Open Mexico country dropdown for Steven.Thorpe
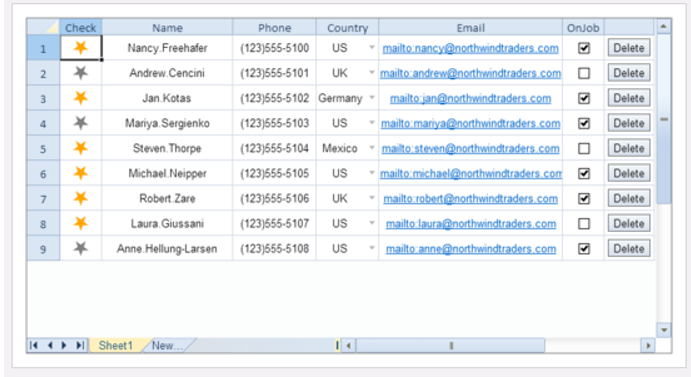The image size is (691, 377). click(372, 148)
